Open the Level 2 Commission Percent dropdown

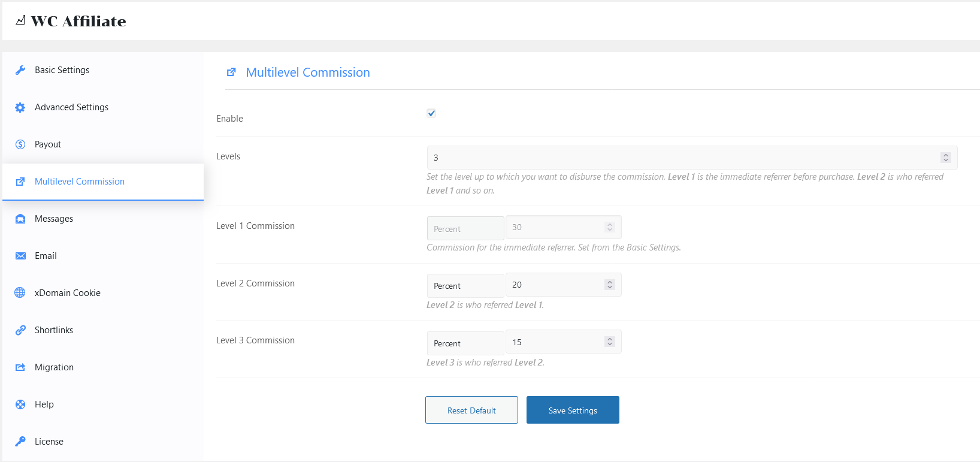(465, 286)
